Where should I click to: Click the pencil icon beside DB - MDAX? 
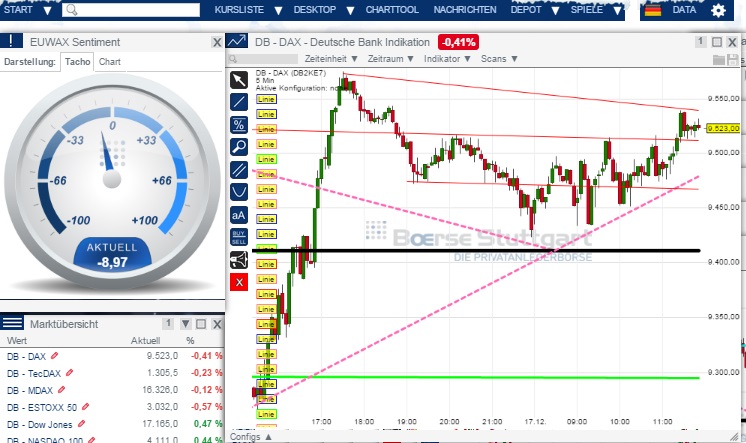(61, 390)
